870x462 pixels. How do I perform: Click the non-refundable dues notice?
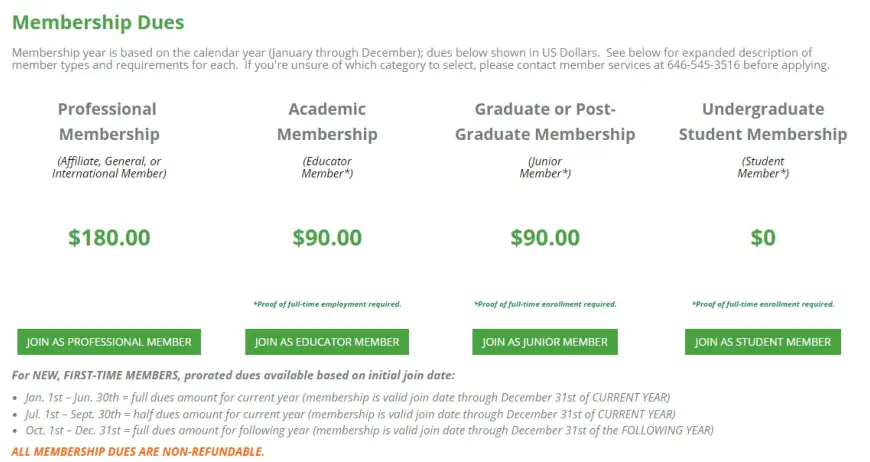(138, 452)
